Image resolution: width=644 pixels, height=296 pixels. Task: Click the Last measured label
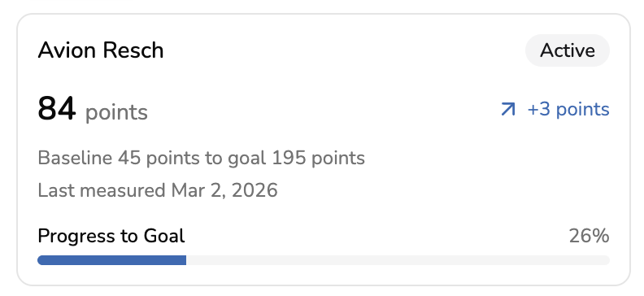(x=102, y=190)
